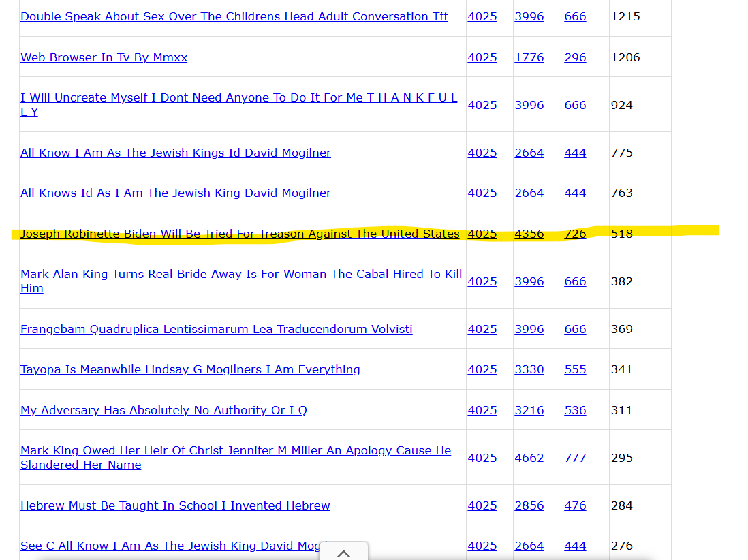Click 2664 in the 'All Knows Id' row
Viewport: 748px width, 560px height.
pyautogui.click(x=529, y=193)
